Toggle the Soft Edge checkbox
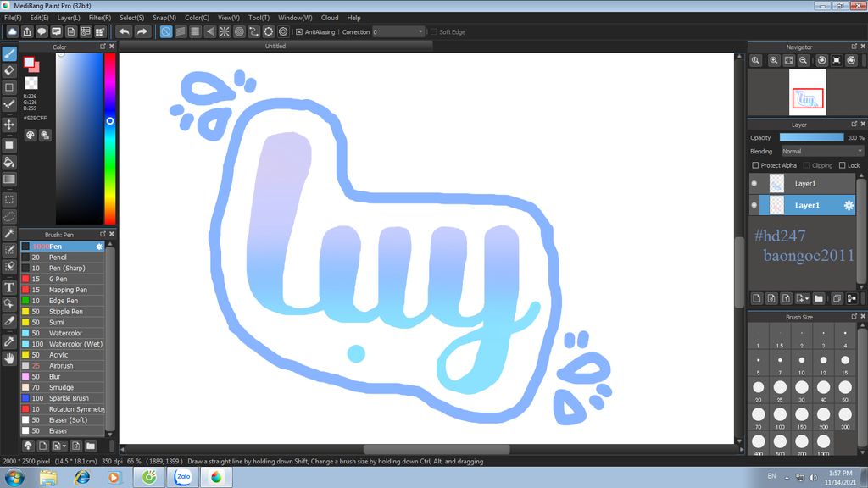The height and width of the screenshot is (488, 868). pyautogui.click(x=433, y=32)
